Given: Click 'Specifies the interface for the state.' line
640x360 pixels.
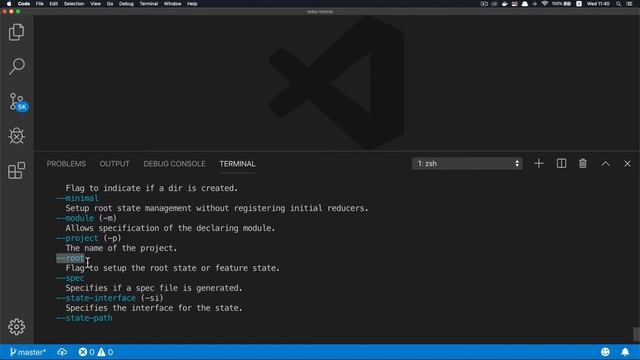Looking at the screenshot, I should click(x=154, y=308).
